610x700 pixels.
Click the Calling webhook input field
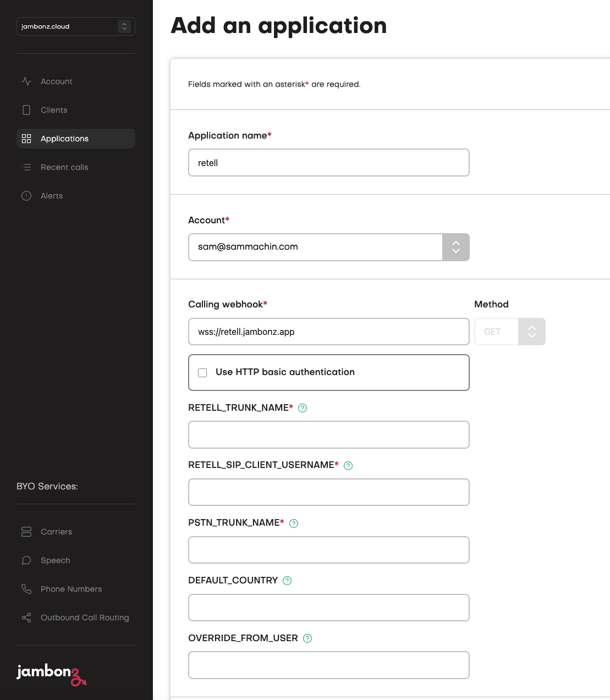click(328, 332)
